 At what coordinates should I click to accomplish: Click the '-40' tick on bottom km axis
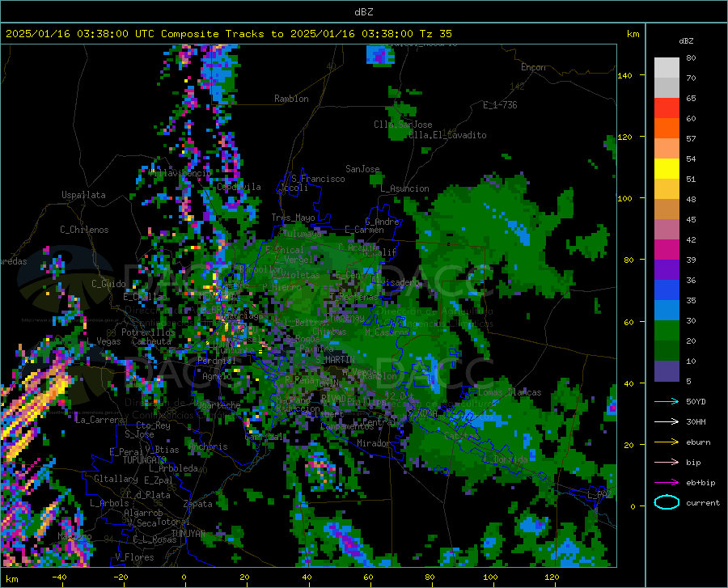coord(59,577)
